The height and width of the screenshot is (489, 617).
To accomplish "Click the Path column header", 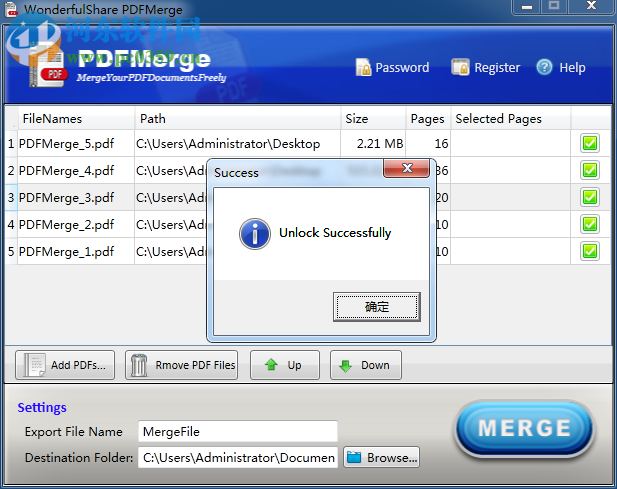I will [x=237, y=118].
